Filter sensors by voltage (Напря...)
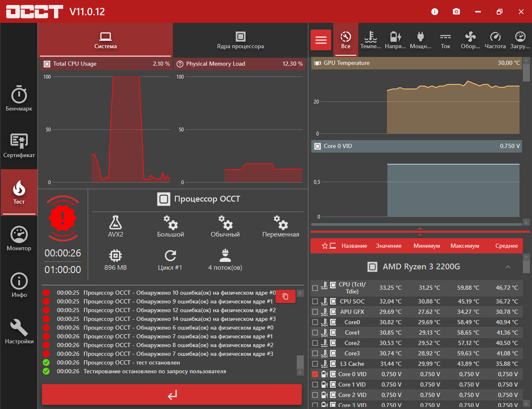The width and height of the screenshot is (532, 409). point(396,40)
